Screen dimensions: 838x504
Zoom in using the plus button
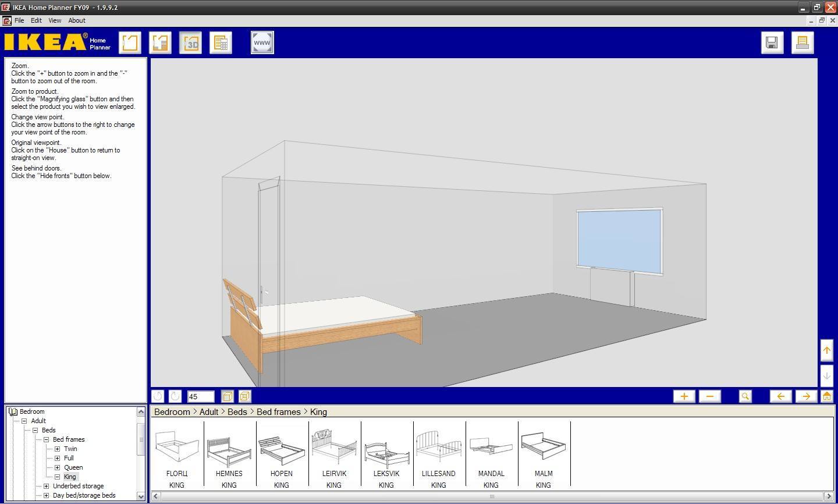pyautogui.click(x=684, y=396)
